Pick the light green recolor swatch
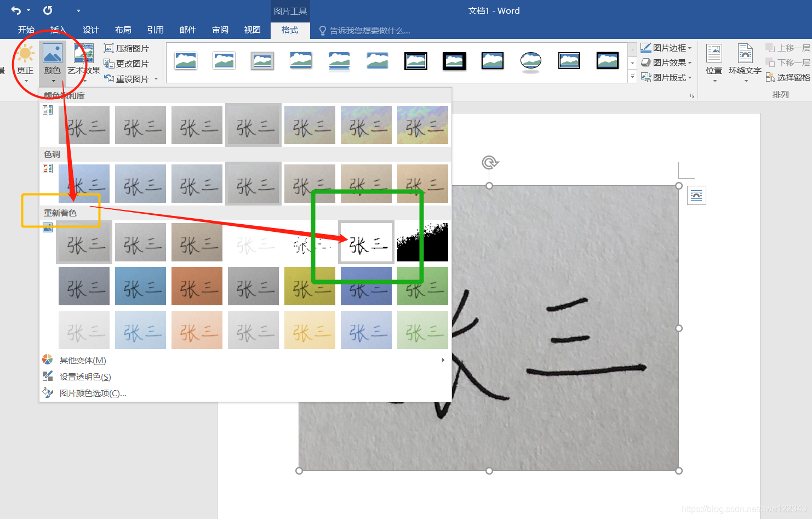 click(422, 330)
